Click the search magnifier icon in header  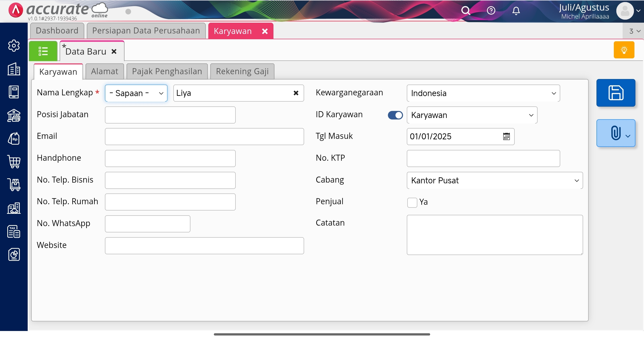(x=465, y=11)
